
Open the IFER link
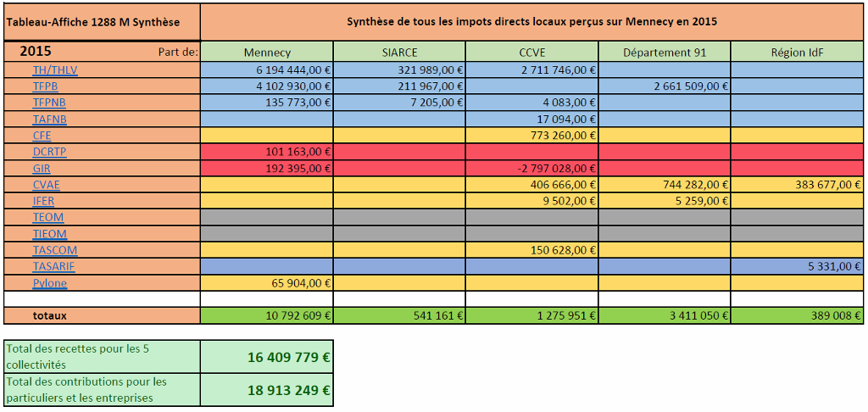45,201
